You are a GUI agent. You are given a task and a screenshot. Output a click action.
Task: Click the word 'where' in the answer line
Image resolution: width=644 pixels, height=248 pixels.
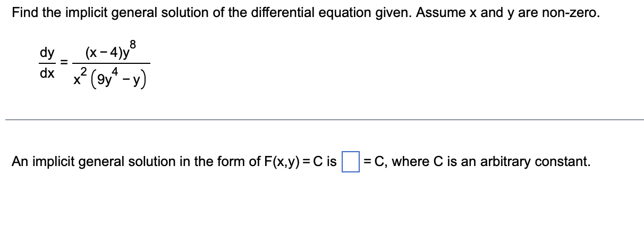tap(408, 161)
